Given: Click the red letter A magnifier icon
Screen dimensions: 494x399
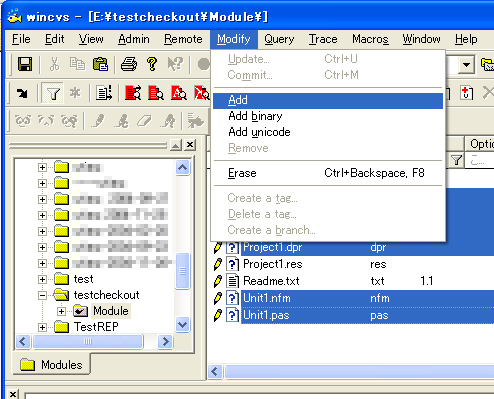Looking at the screenshot, I should (x=179, y=93).
